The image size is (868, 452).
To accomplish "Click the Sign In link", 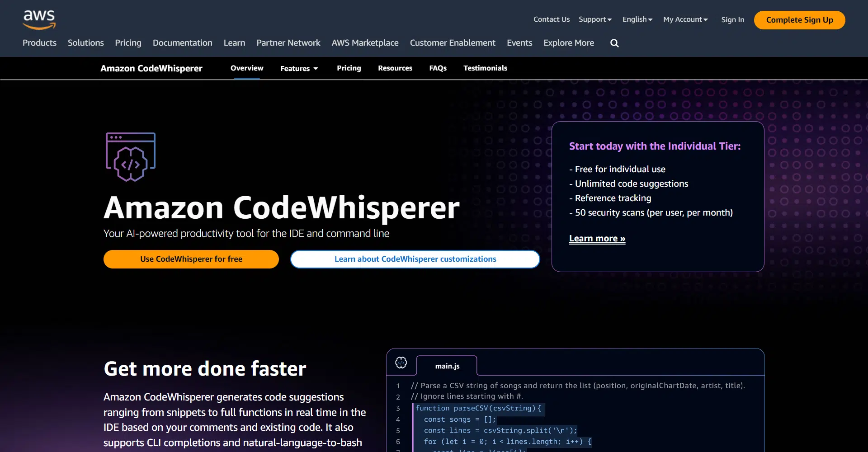I will point(732,20).
